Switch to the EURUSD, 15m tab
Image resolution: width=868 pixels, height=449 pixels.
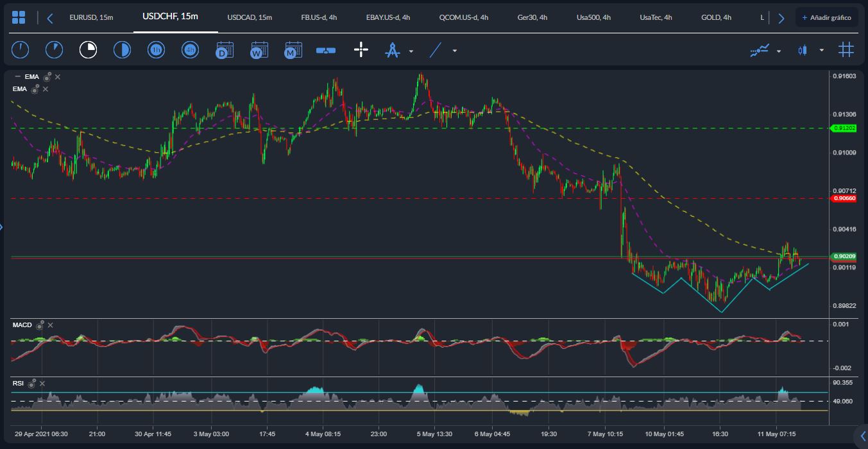point(91,17)
